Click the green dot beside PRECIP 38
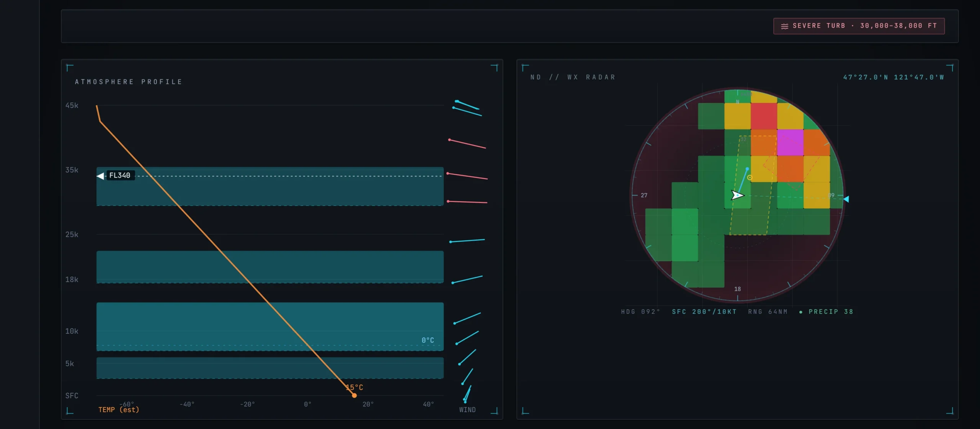The image size is (980, 429). 801,312
